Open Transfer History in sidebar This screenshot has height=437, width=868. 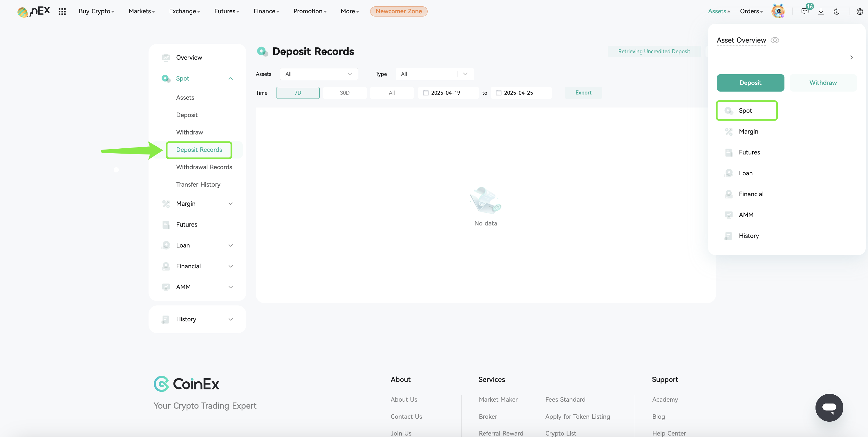(198, 185)
